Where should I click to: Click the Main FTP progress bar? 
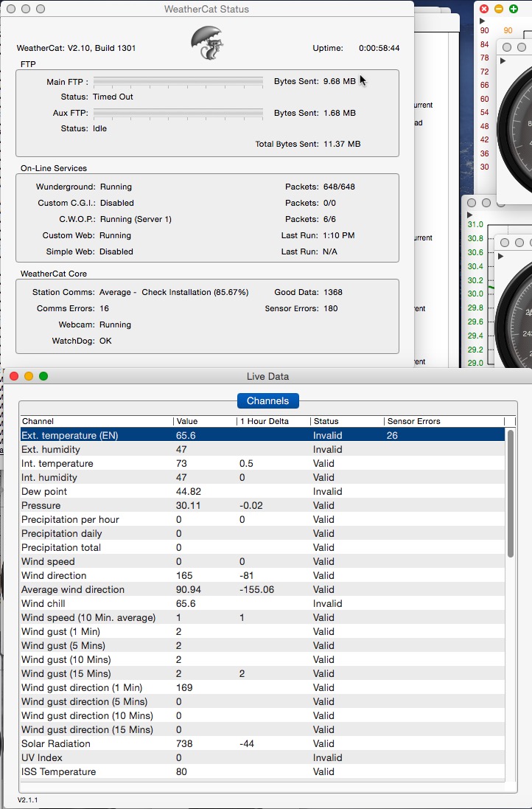(178, 82)
